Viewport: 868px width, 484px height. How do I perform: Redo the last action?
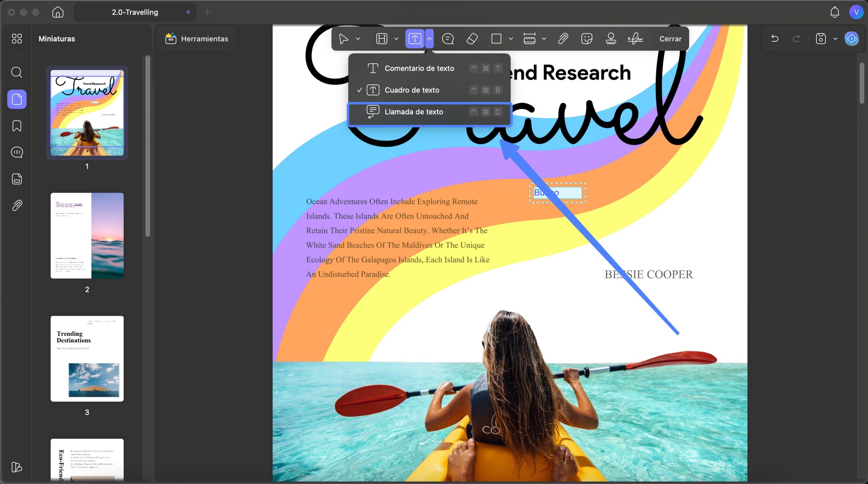click(796, 39)
